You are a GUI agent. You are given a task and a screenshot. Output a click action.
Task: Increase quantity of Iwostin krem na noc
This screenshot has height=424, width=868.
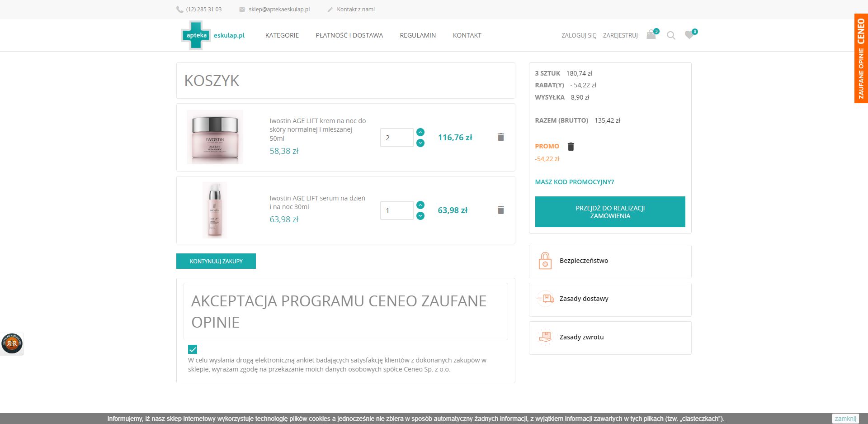420,132
